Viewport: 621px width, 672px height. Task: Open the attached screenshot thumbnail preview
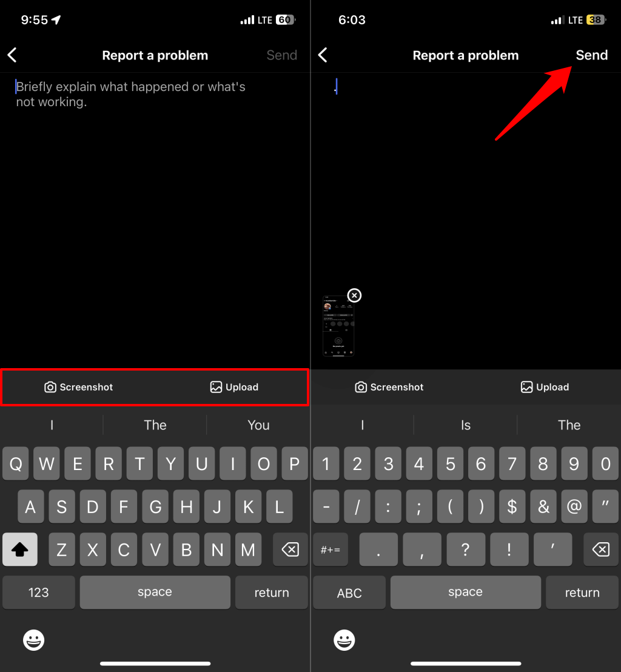[x=338, y=328]
